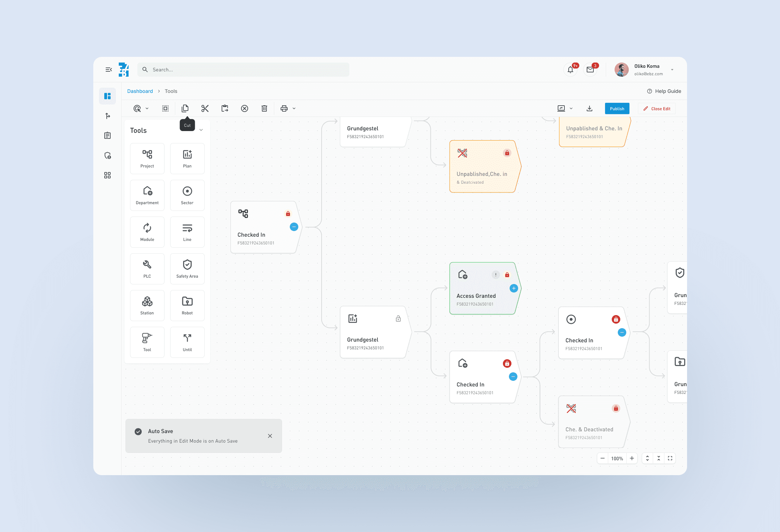Image resolution: width=780 pixels, height=532 pixels.
Task: Zoom in with the plus button
Action: [632, 458]
